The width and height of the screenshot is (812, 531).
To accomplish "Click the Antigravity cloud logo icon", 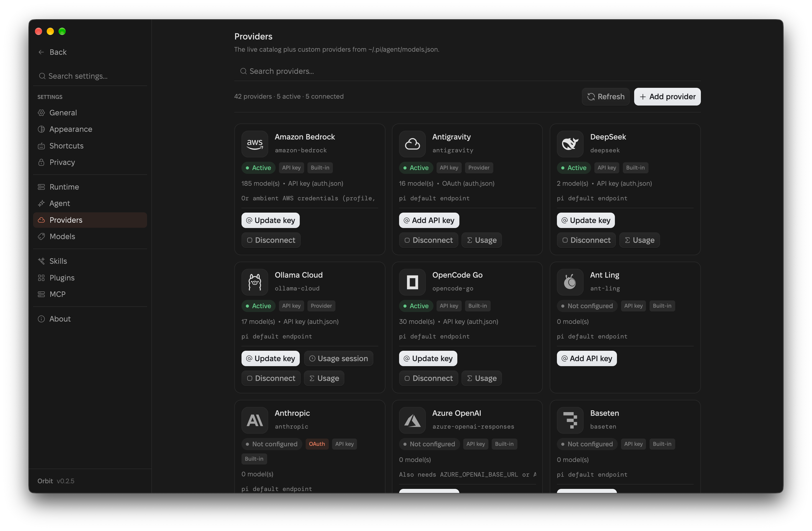I will 412,144.
